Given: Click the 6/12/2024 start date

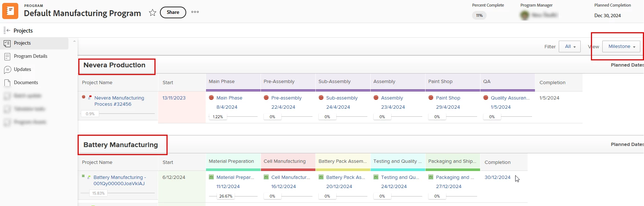Looking at the screenshot, I should (174, 177).
